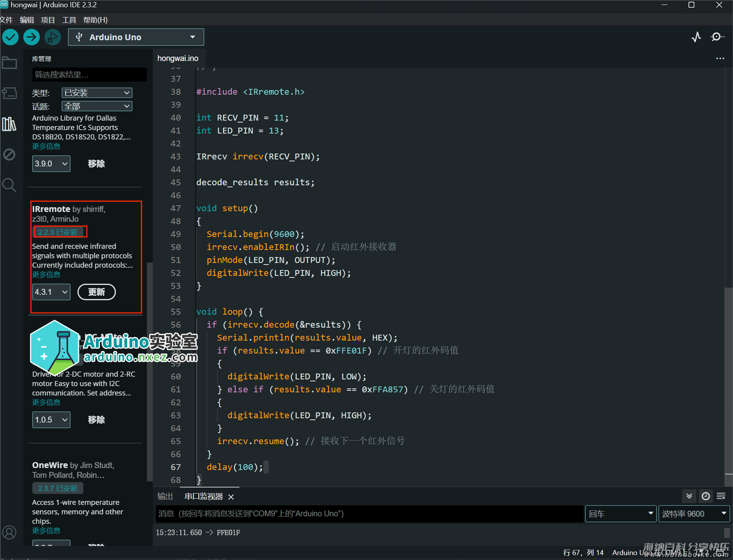
Task: Click the OneWire library title
Action: [x=50, y=465]
